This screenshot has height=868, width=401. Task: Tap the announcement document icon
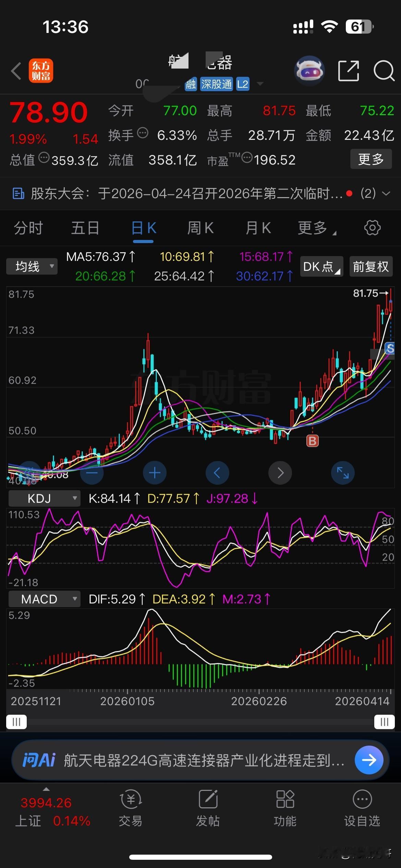click(19, 194)
